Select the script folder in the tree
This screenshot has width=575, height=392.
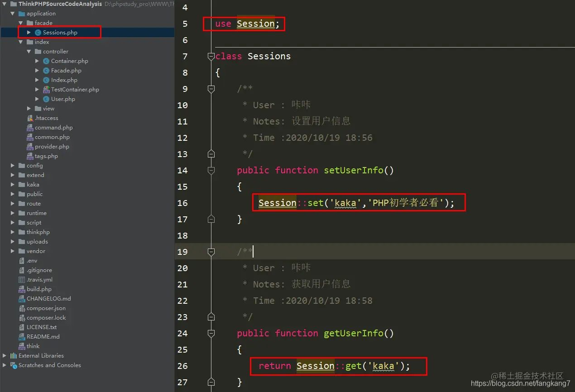point(34,223)
